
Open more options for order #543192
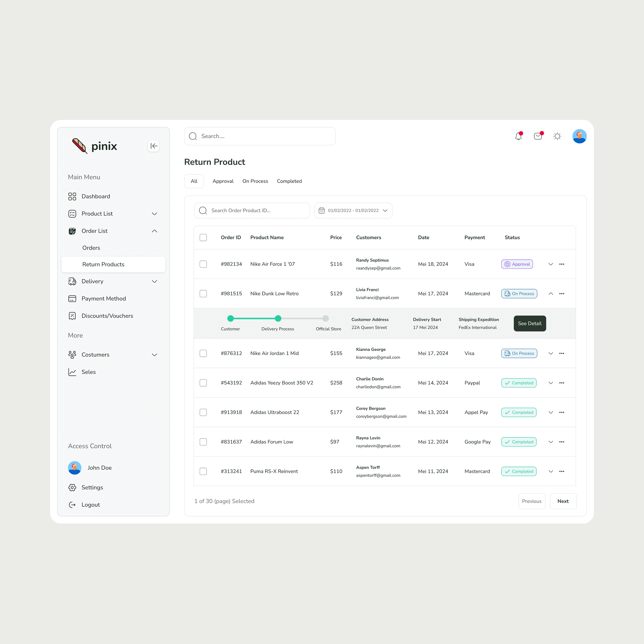click(x=562, y=383)
